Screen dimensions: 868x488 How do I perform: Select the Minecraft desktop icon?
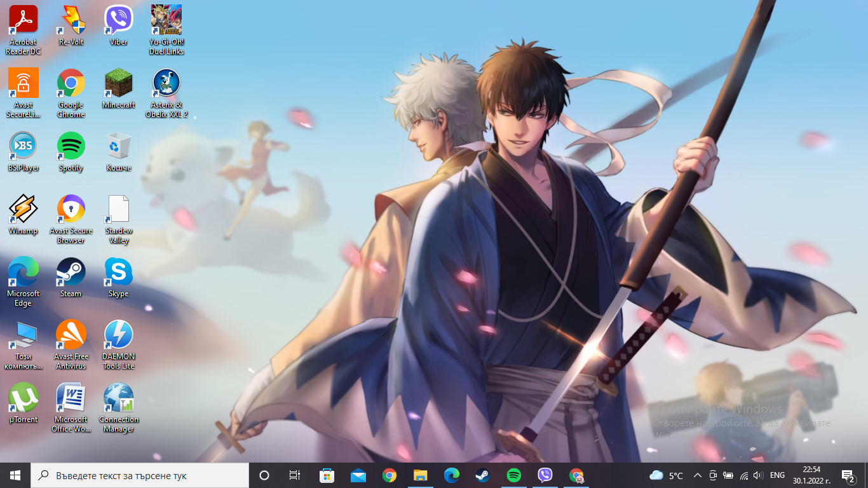click(x=119, y=88)
